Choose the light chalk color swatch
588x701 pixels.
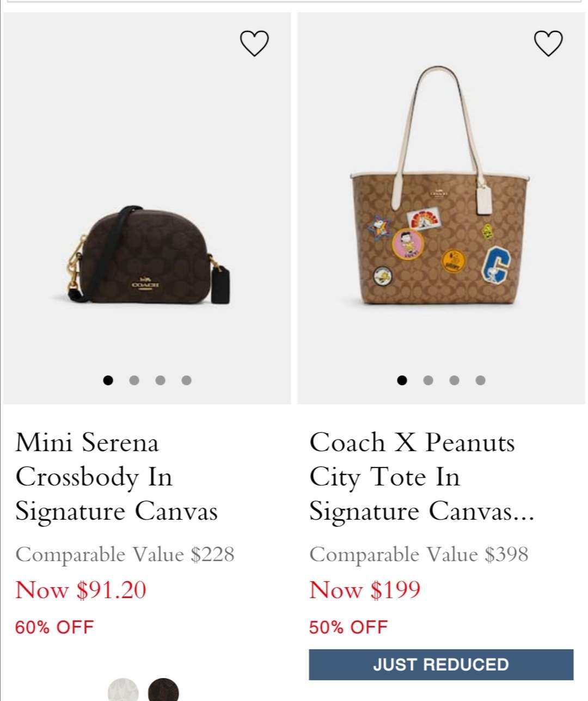tap(123, 690)
